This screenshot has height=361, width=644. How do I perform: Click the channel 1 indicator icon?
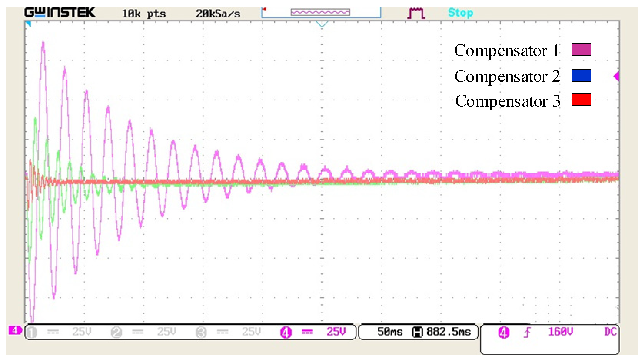tap(32, 333)
